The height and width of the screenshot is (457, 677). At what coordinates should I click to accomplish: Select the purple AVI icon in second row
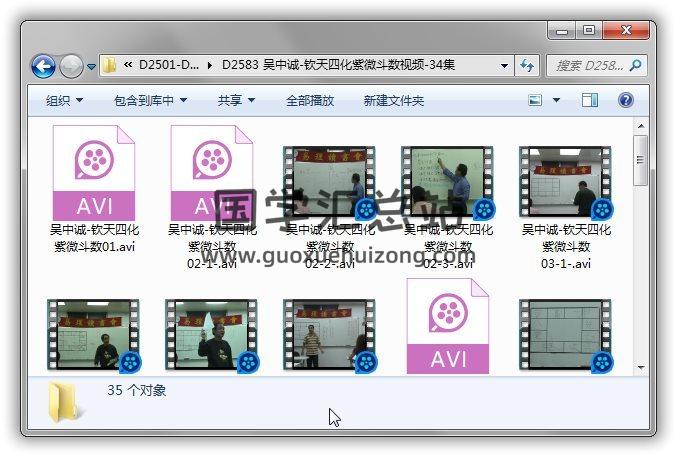click(x=448, y=326)
